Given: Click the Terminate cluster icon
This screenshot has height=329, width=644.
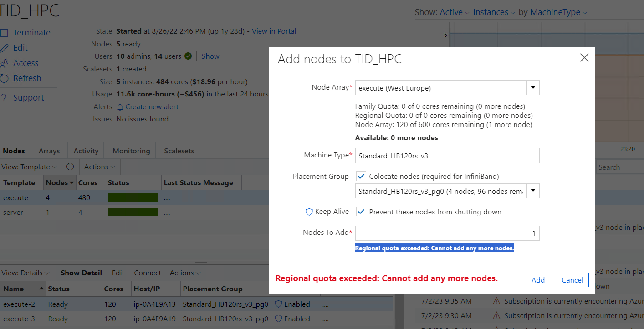Looking at the screenshot, I should tap(5, 32).
